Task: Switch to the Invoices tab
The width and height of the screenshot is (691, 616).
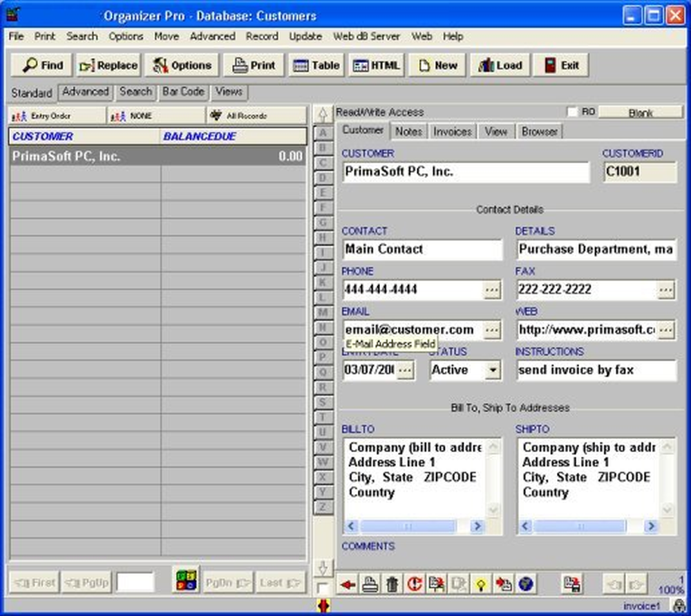Action: pyautogui.click(x=452, y=131)
